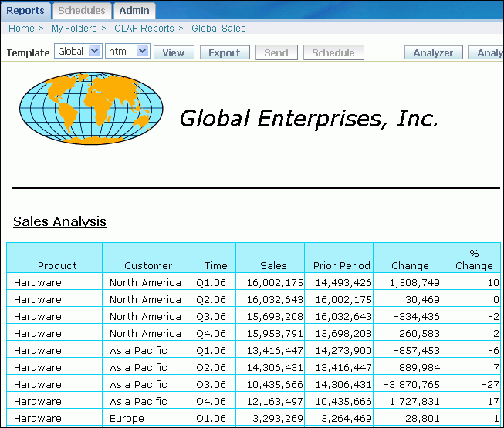The image size is (504, 428).
Task: Switch to the Reports tab
Action: pyautogui.click(x=25, y=11)
